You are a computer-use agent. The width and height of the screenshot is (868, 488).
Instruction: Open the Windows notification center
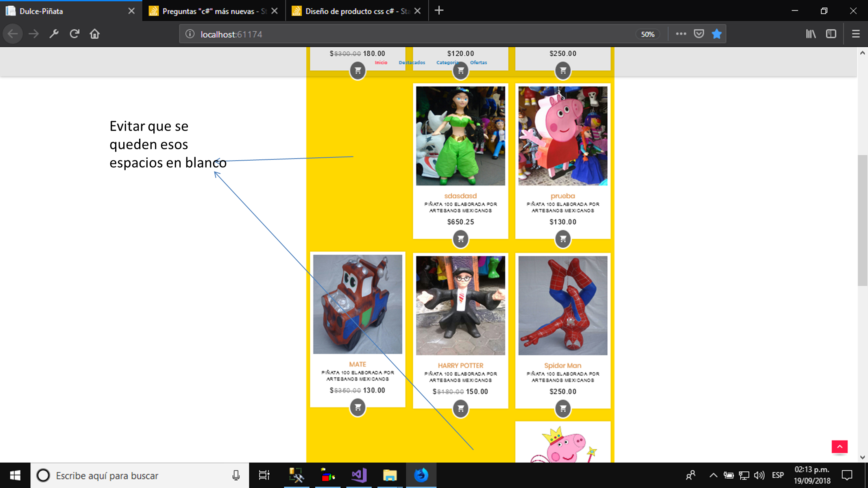pyautogui.click(x=847, y=475)
